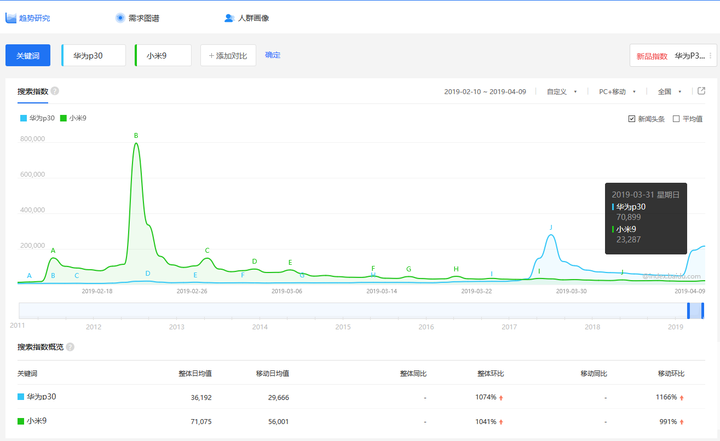Click the export share icon
Screen dimensions: 720x441
click(701, 91)
